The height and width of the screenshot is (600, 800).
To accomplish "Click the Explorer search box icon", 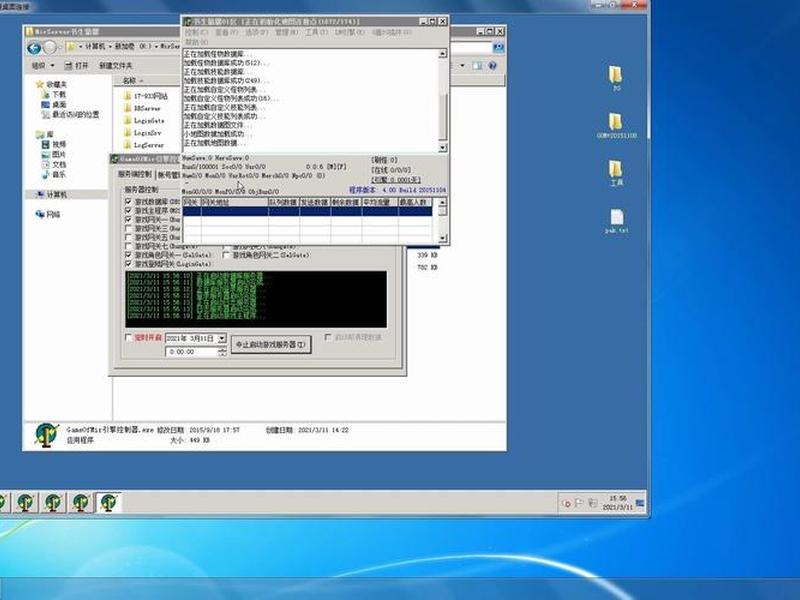I will point(498,47).
